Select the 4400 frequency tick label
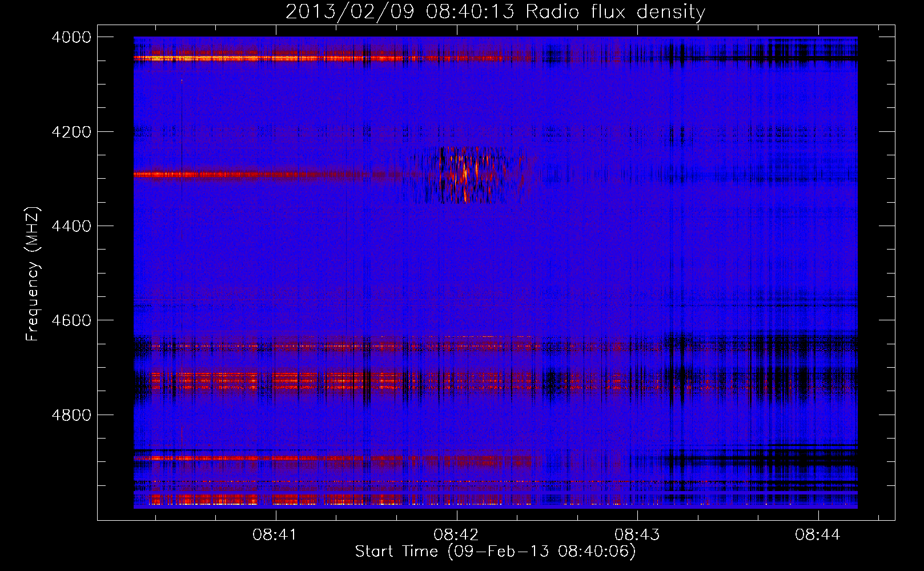This screenshot has width=924, height=571. [71, 226]
